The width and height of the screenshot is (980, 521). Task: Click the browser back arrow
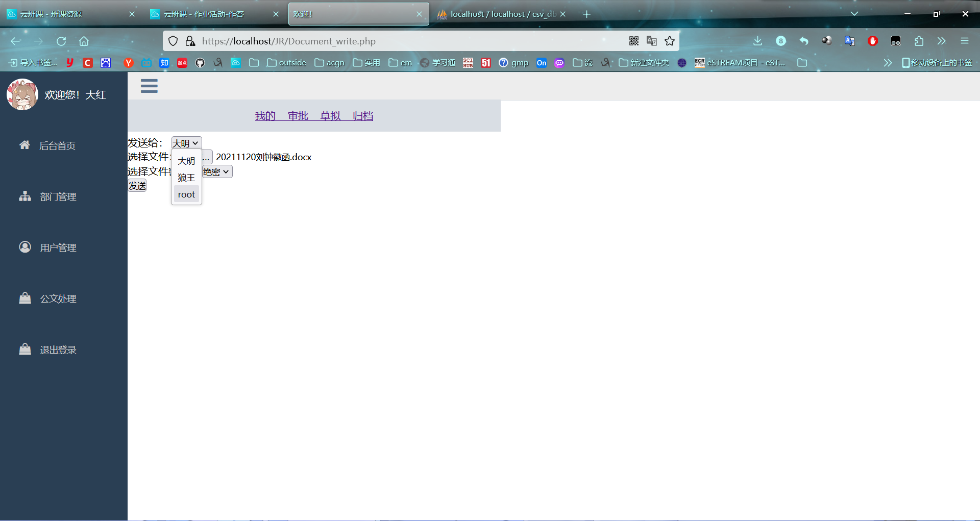pyautogui.click(x=16, y=41)
